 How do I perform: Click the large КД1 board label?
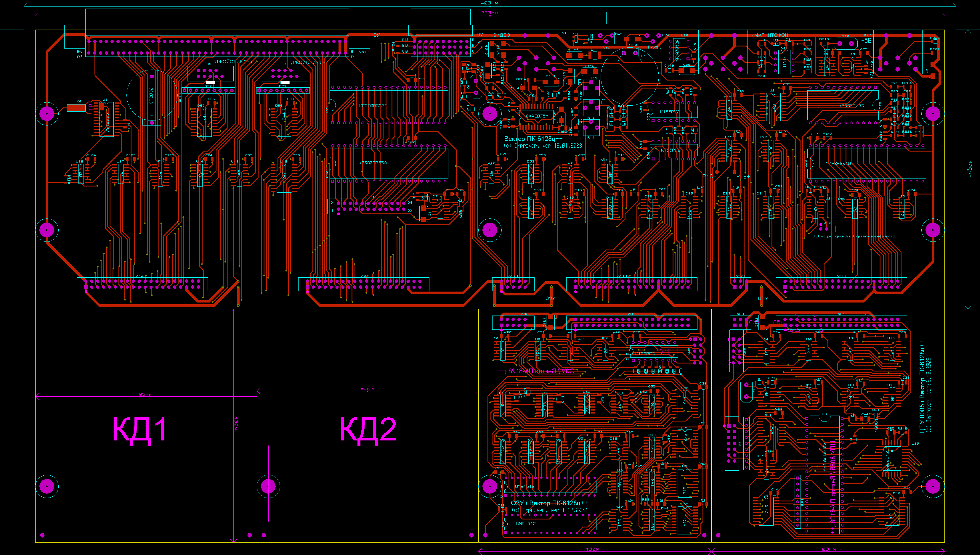(x=139, y=429)
